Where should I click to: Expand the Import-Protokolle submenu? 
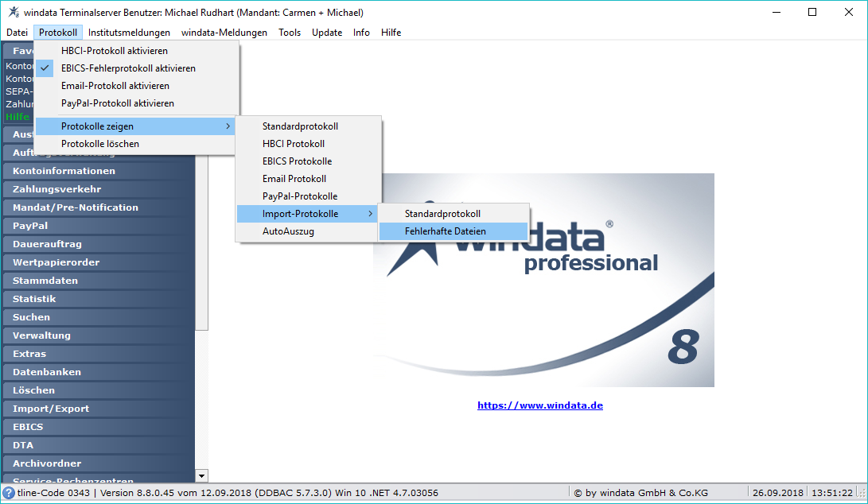click(307, 214)
